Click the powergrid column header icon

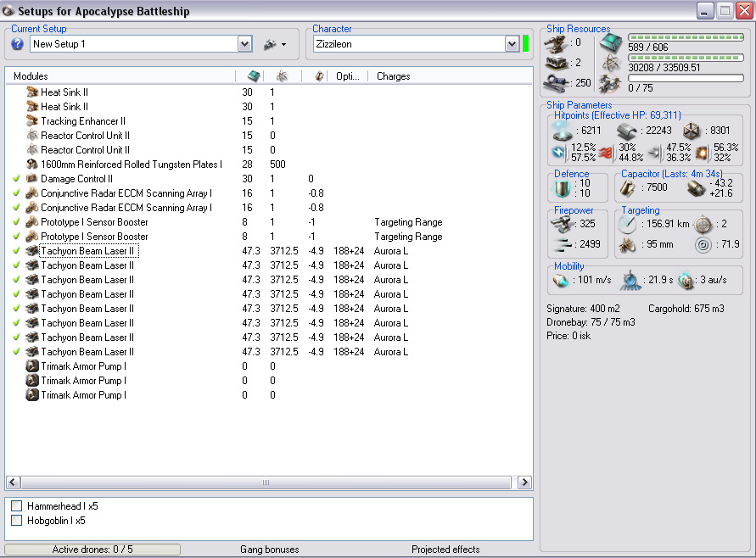282,76
